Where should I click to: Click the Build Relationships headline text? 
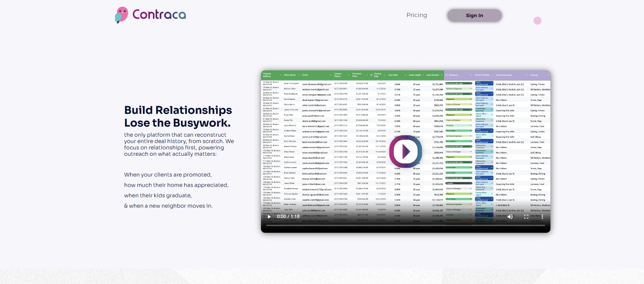coord(178,110)
